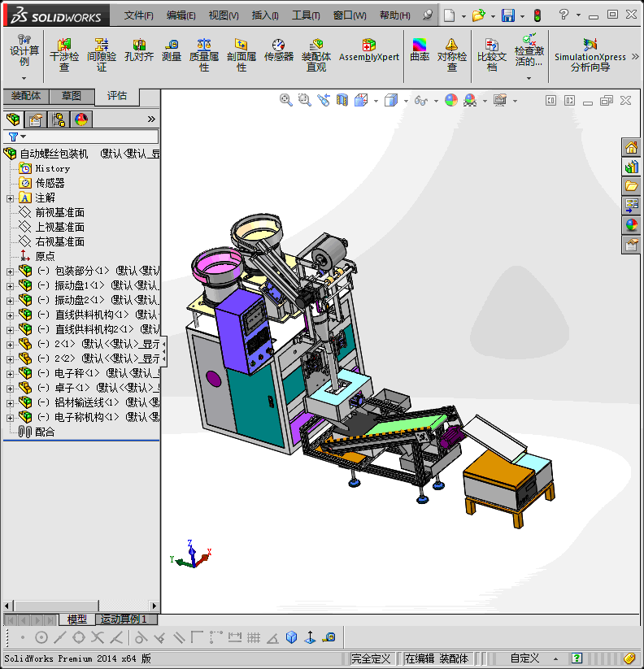Select 配合 mates folder in tree
644x669 pixels.
point(45,432)
